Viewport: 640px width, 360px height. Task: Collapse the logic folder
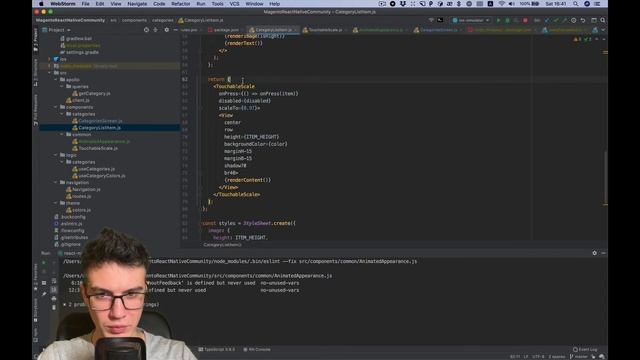(56, 155)
